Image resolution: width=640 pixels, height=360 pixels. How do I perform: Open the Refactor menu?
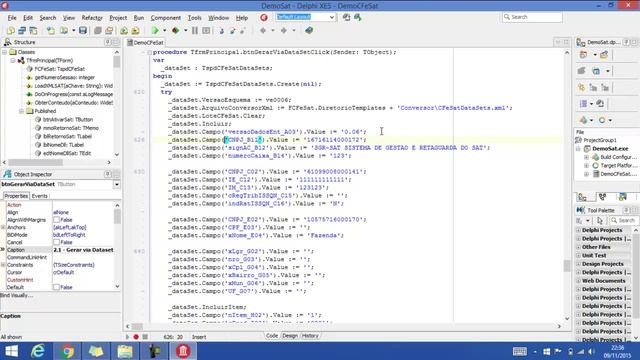(x=92, y=18)
